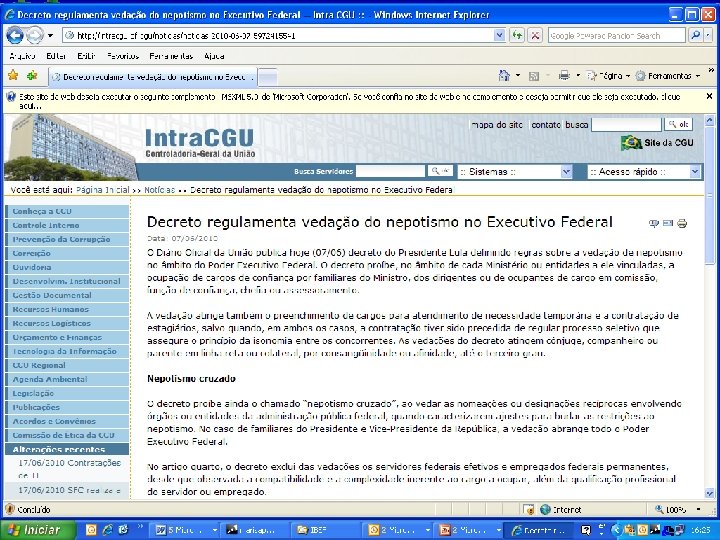Open the Site da CGU link

[x=669, y=143]
